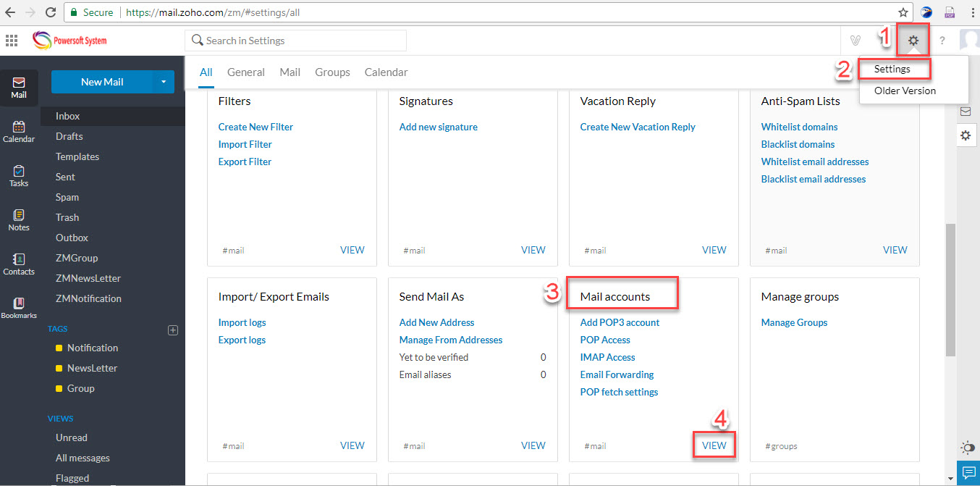The height and width of the screenshot is (486, 980).
Task: Click Email Forwarding link
Action: point(617,374)
